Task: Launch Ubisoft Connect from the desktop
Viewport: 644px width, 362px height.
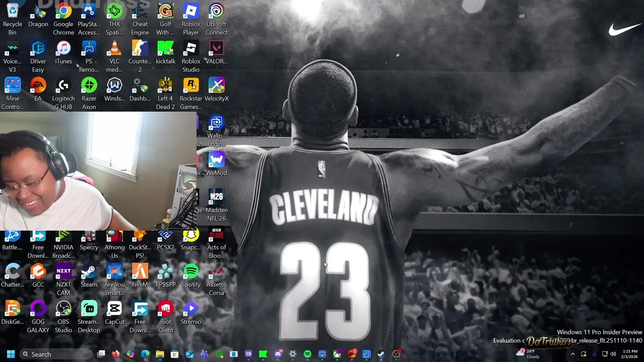Action: pos(216,19)
